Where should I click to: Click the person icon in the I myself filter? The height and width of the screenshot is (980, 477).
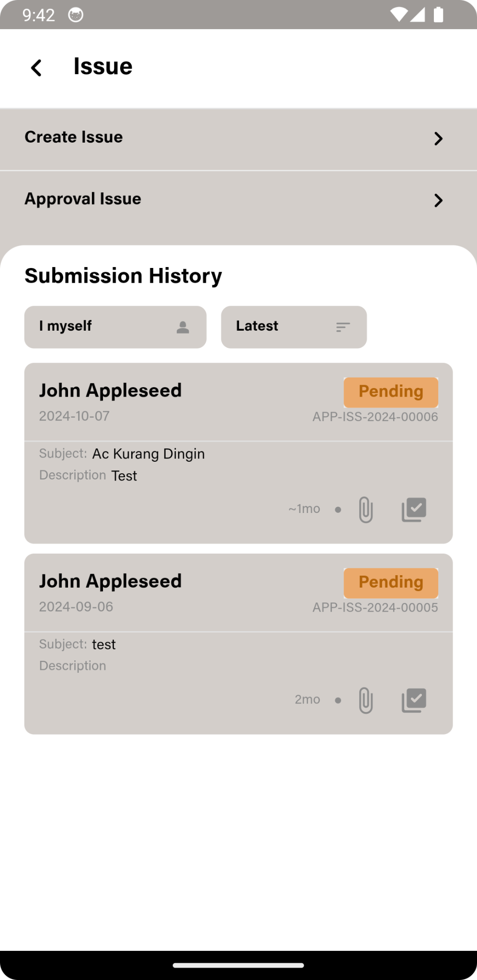(182, 327)
